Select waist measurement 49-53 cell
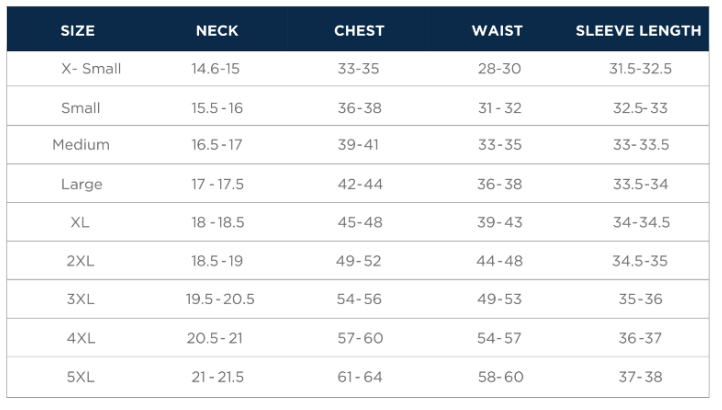The image size is (722, 410). click(x=499, y=299)
